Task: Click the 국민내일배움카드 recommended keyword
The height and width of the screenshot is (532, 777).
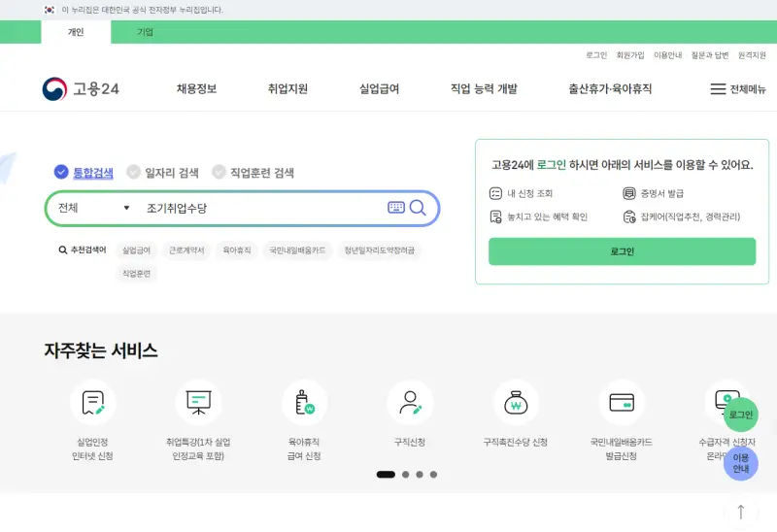Action: point(297,250)
